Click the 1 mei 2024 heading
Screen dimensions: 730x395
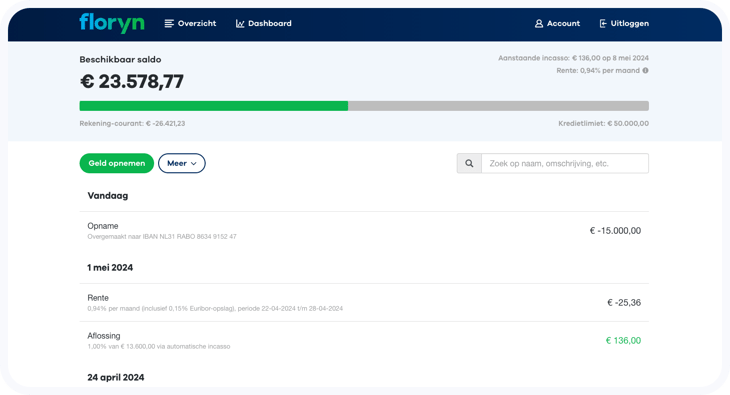tap(110, 267)
